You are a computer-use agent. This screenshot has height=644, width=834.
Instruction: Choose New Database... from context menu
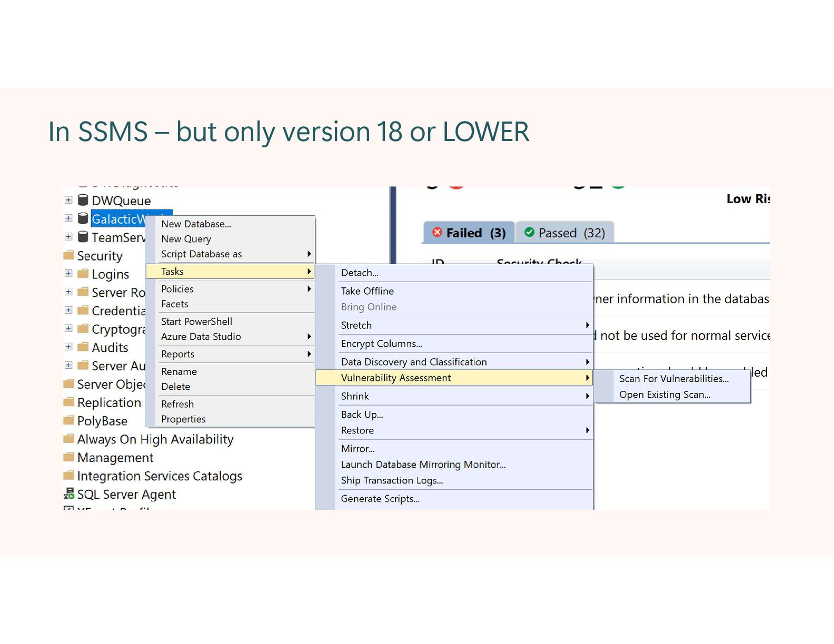tap(230, 224)
